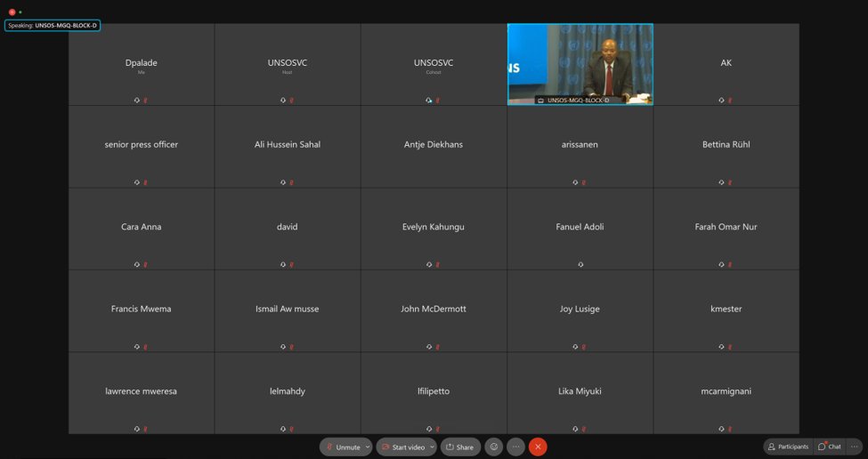Click the muted mic icon on UNSOSVC Cohost tile
The height and width of the screenshot is (459, 868).
tap(438, 101)
